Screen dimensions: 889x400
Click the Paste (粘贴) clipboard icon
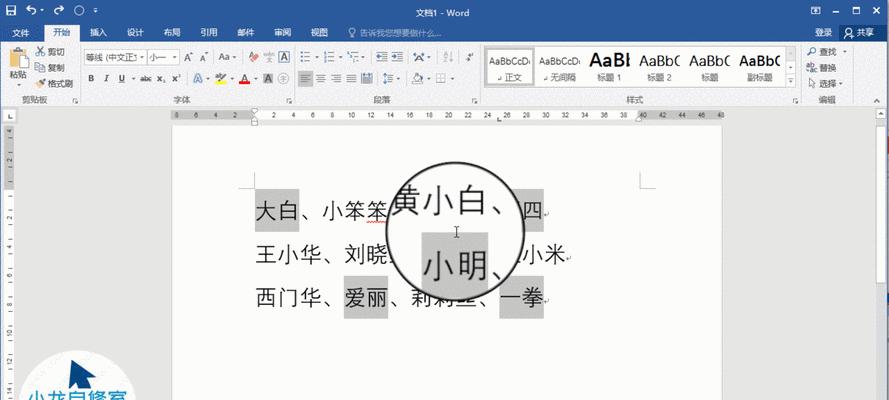click(19, 58)
